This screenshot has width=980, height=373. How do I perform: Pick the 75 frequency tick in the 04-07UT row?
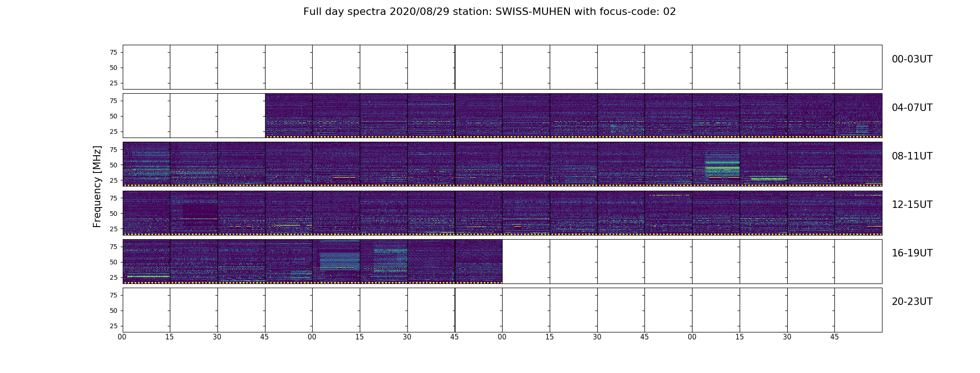(113, 101)
